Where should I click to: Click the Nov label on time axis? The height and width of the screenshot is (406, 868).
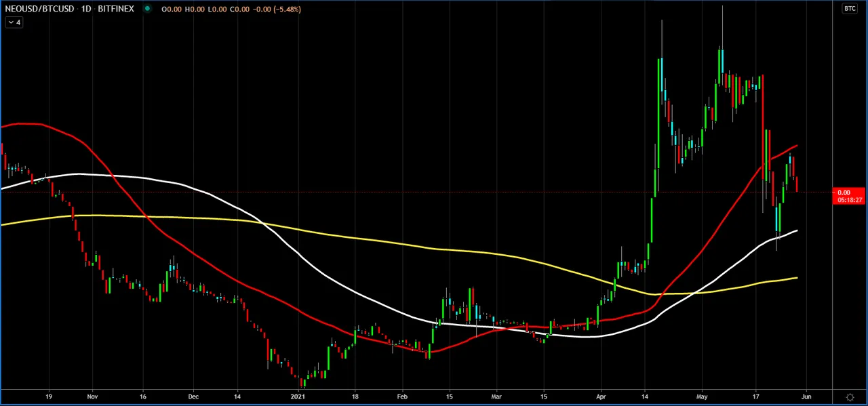pos(92,397)
